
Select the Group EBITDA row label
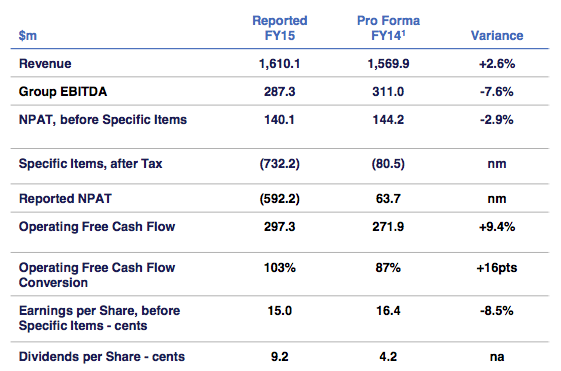[63, 92]
